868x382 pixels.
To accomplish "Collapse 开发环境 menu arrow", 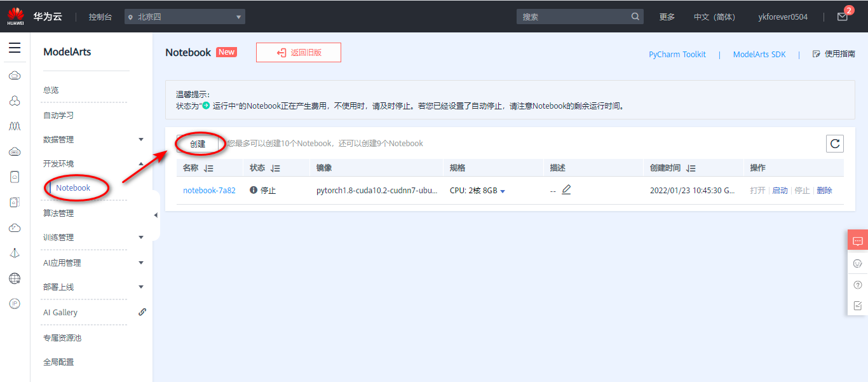I will pyautogui.click(x=141, y=163).
